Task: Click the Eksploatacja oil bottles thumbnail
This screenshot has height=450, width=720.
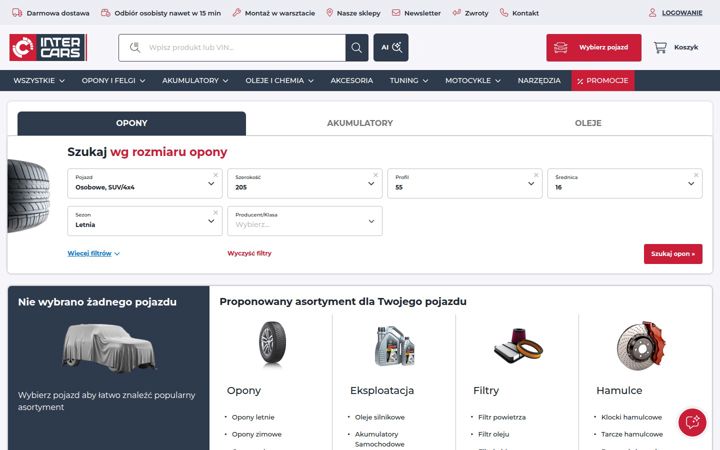Action: (x=395, y=345)
